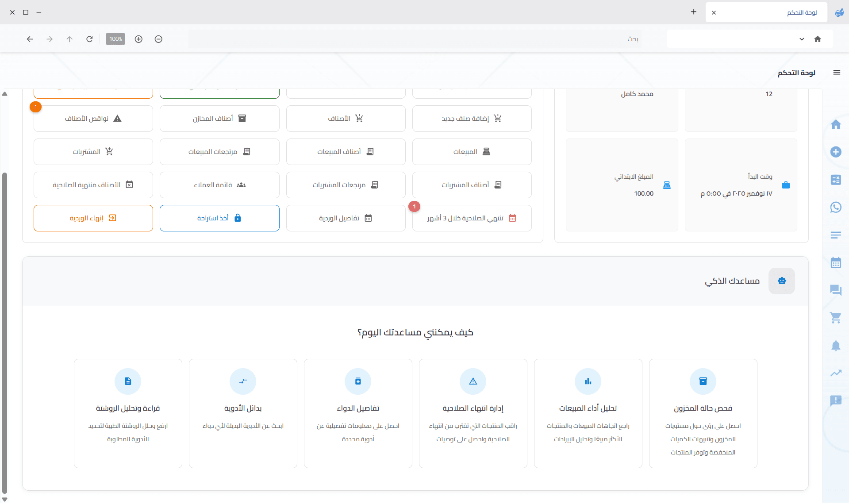The image size is (849, 504).
Task: Click the أخذ استراحة button
Action: 219,218
